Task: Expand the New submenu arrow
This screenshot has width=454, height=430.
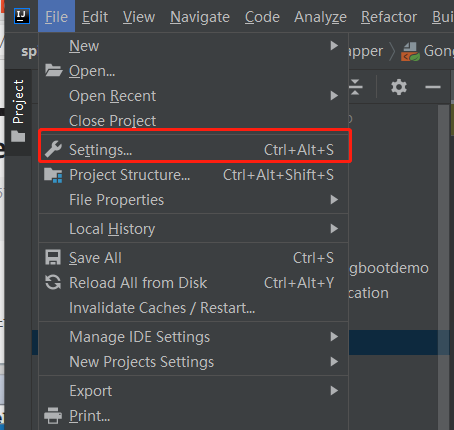Action: pyautogui.click(x=334, y=46)
